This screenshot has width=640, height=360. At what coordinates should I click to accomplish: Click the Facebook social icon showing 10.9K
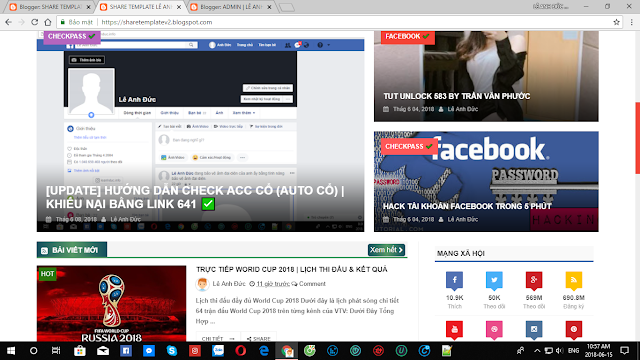[x=454, y=281]
